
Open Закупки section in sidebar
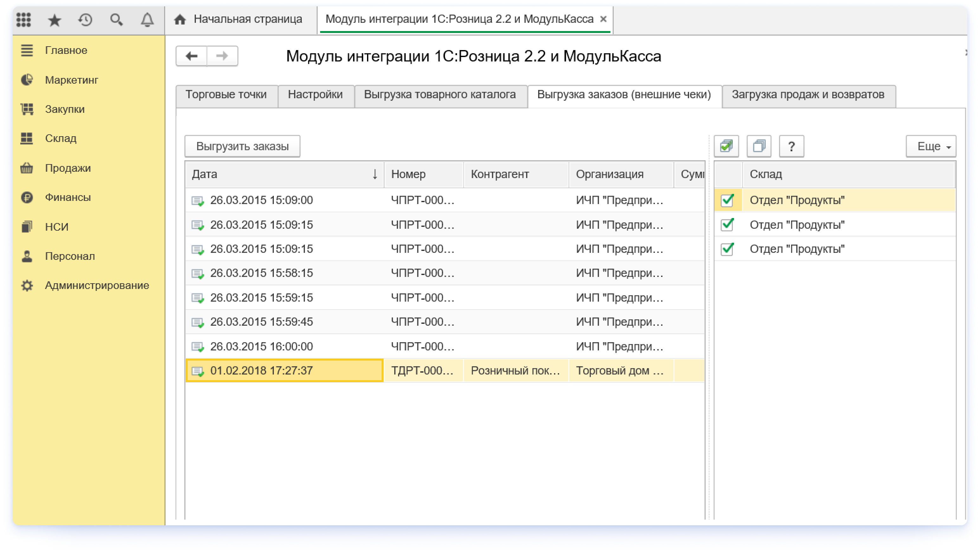tap(65, 109)
